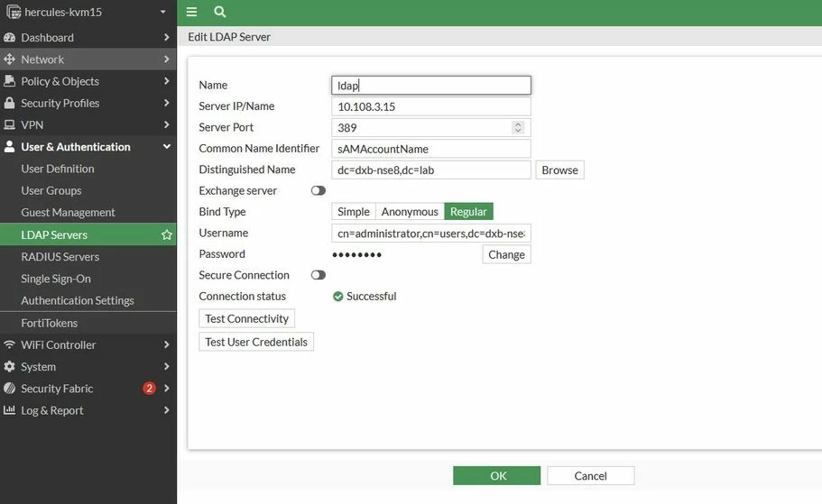
Task: Enable the Exchange server toggle
Action: [x=319, y=191]
